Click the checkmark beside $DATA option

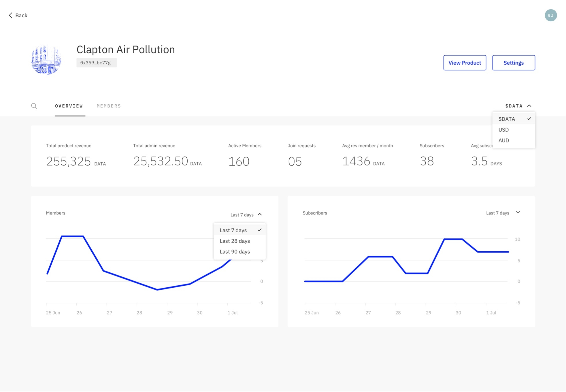[529, 118]
